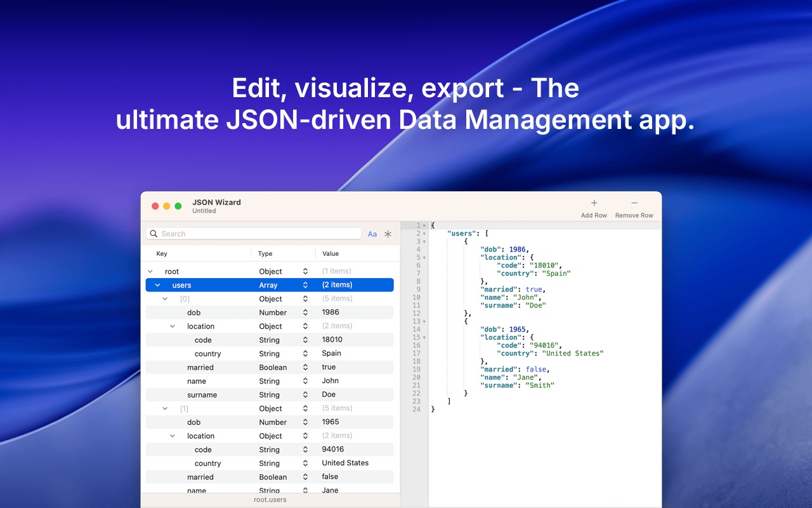Focus the Search field
812x508 pixels.
click(254, 234)
